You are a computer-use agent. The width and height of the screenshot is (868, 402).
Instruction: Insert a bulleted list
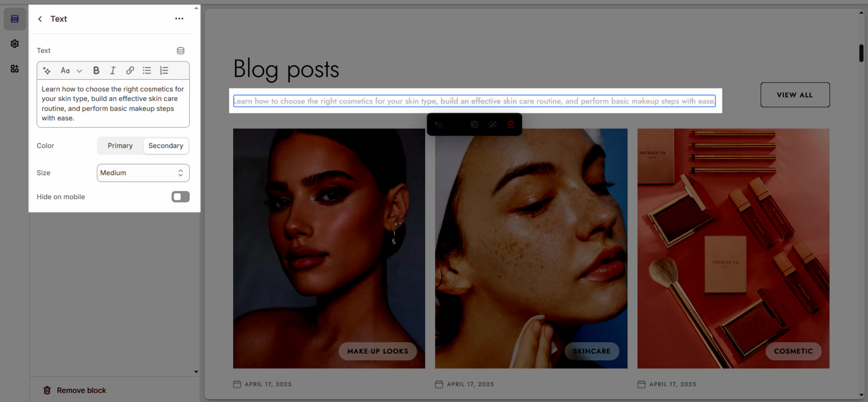click(147, 71)
